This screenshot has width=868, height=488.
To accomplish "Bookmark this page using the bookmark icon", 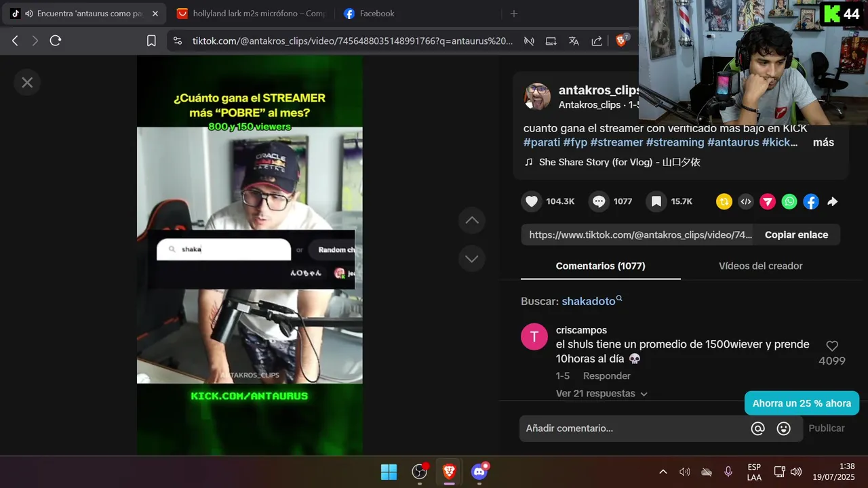I will 151,41.
